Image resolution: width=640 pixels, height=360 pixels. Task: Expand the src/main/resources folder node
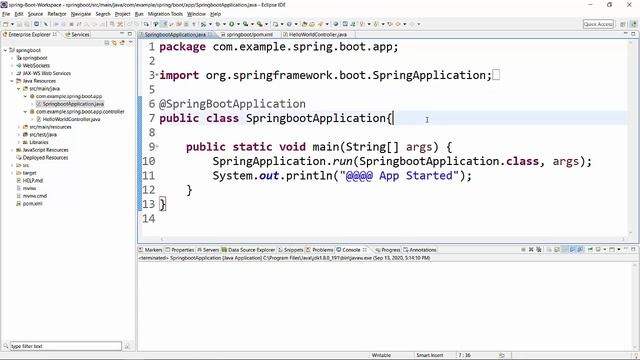19,127
